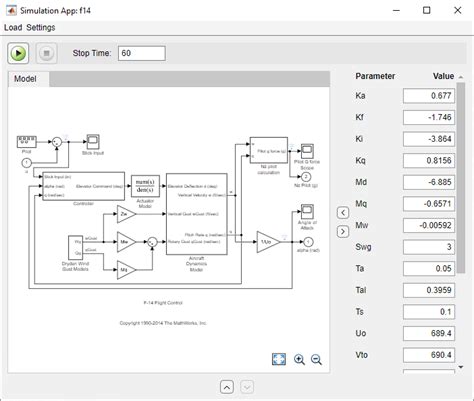Select the u input port block

(26, 163)
